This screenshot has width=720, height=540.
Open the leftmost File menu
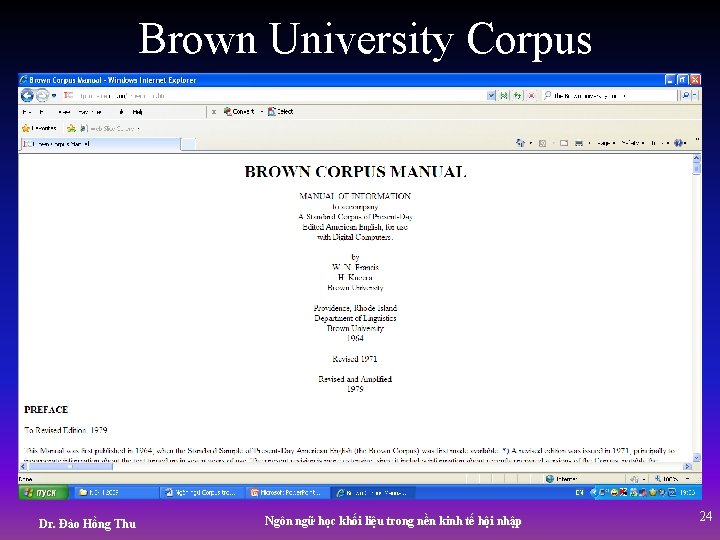pos(27,112)
